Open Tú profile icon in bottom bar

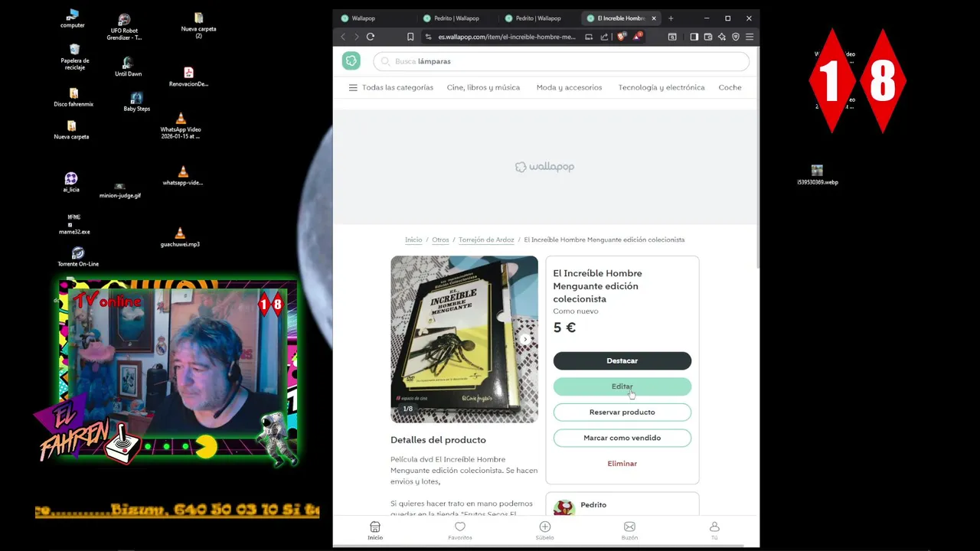click(714, 530)
